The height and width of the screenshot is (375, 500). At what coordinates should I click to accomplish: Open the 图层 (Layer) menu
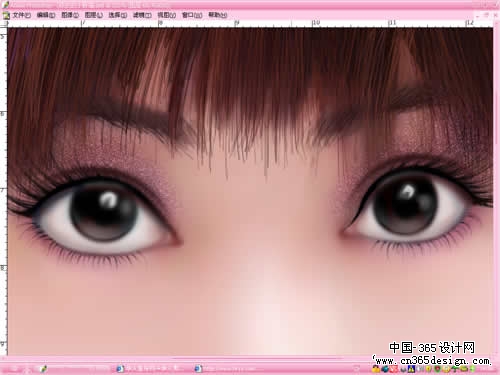(x=94, y=15)
